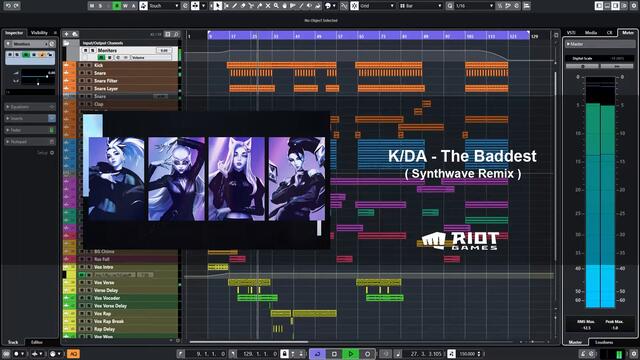640x360 pixels.
Task: Open the Editor tab at bottom left
Action: click(37, 342)
